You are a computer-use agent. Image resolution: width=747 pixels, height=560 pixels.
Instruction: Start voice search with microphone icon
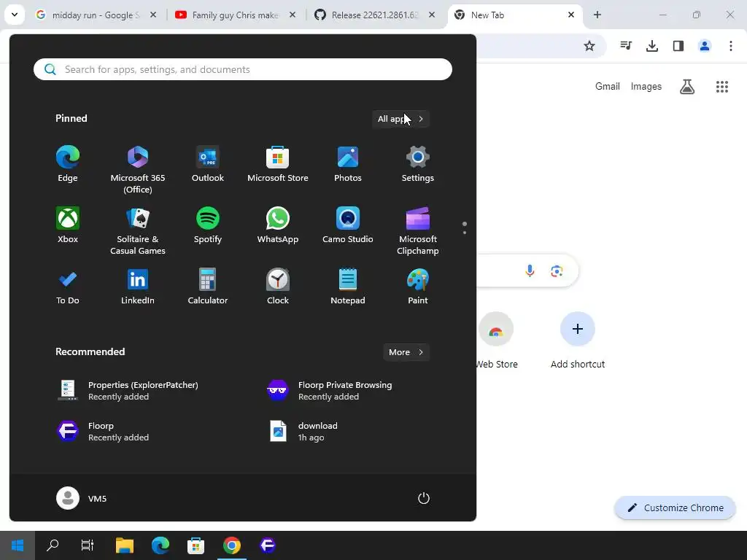pyautogui.click(x=530, y=271)
